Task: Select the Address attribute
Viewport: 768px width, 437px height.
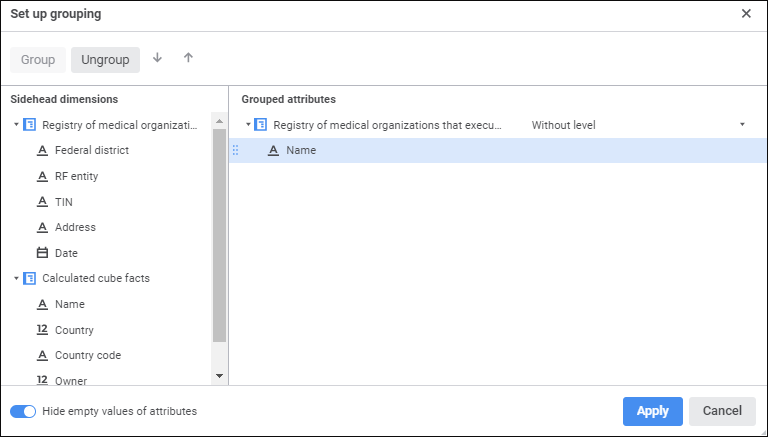Action: coord(75,227)
